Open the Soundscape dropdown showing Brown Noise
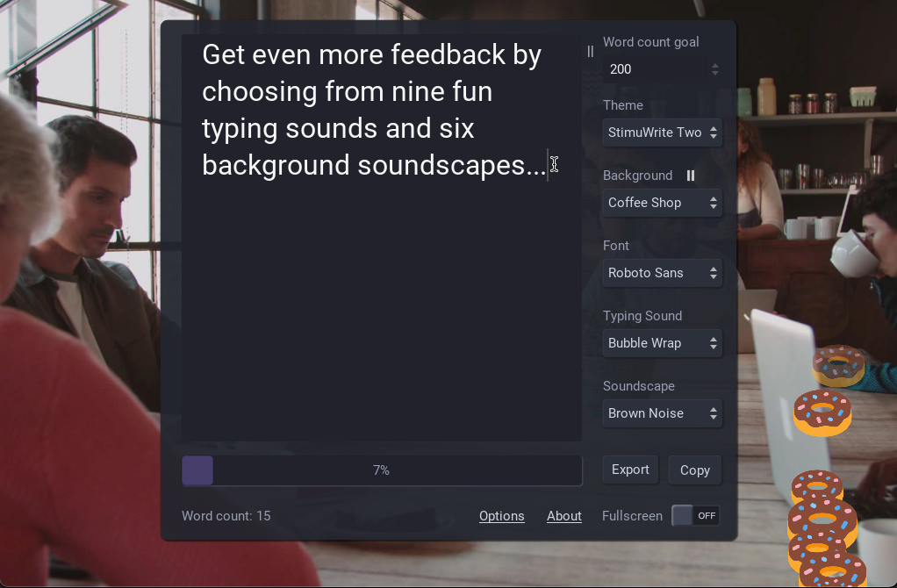This screenshot has height=588, width=897. pyautogui.click(x=663, y=413)
